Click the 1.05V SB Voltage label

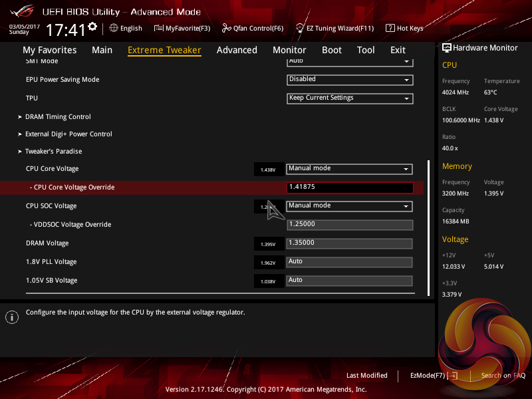click(52, 281)
